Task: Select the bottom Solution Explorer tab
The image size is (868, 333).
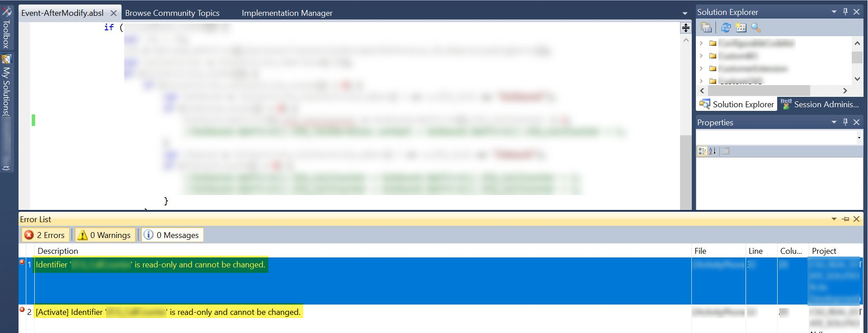Action: (737, 105)
